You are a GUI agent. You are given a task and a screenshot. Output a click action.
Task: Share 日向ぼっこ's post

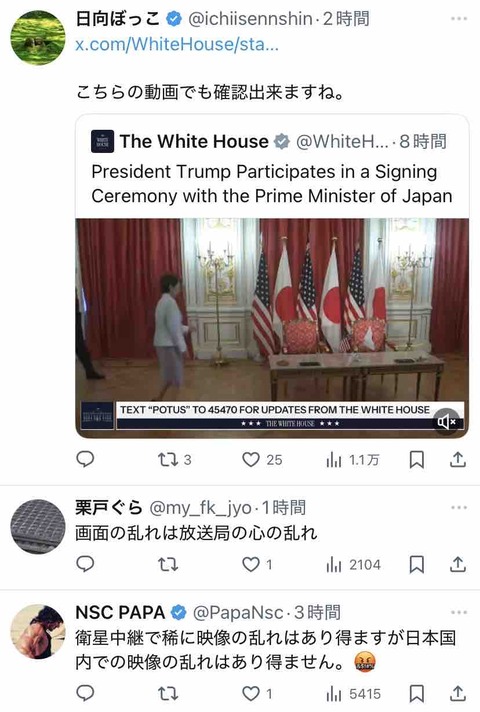click(x=458, y=460)
